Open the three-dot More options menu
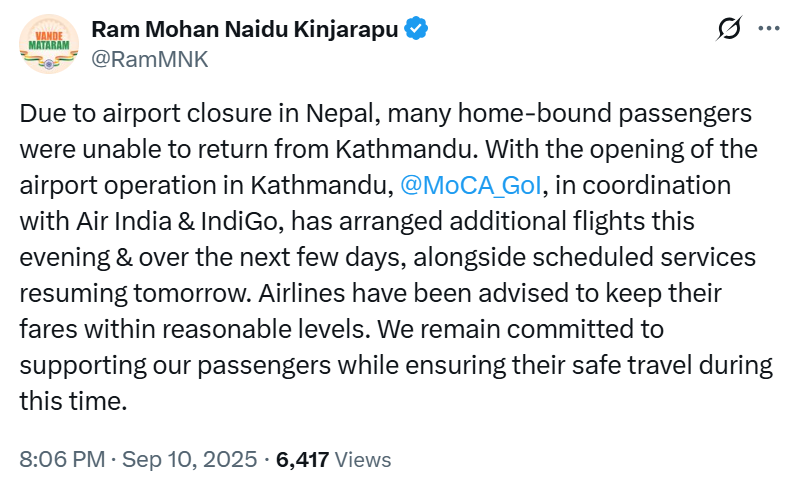The image size is (802, 478). point(769,29)
